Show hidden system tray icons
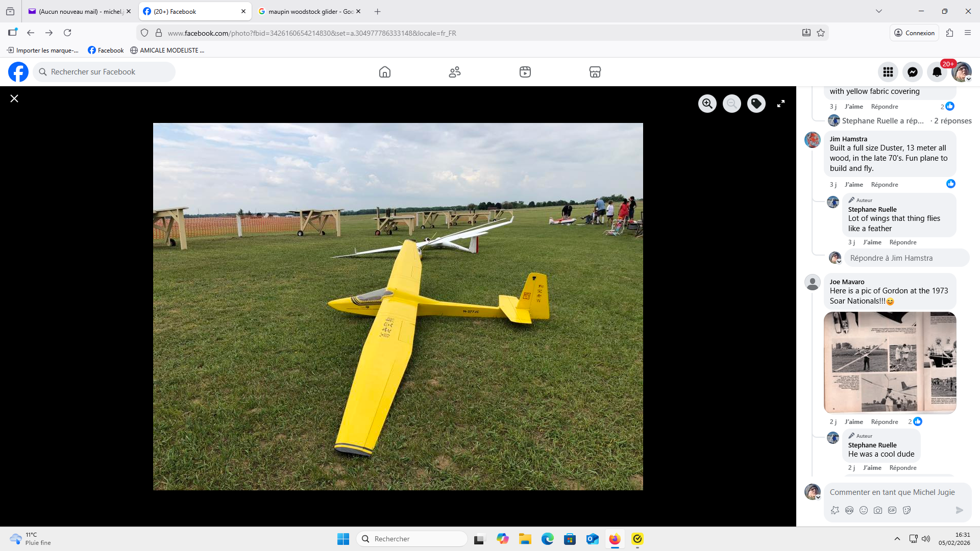The image size is (980, 551). click(897, 539)
